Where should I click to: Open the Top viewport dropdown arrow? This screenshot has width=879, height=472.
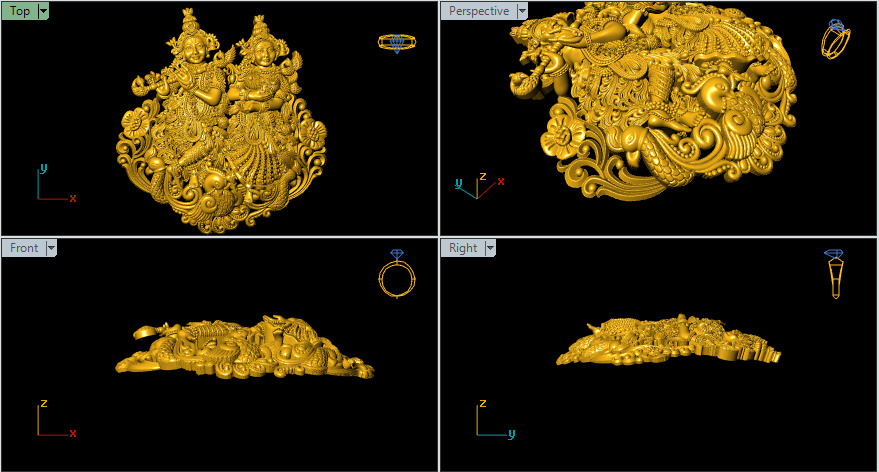coord(43,11)
